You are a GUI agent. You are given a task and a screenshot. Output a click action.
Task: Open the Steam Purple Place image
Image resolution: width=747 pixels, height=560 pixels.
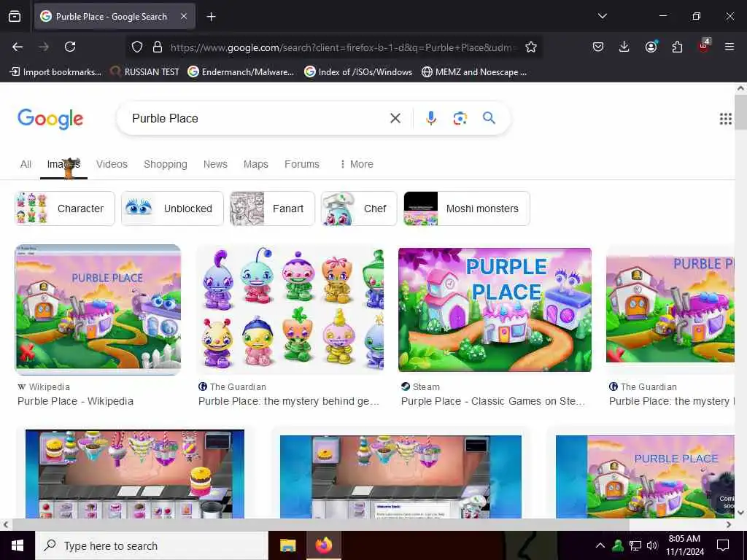coord(495,309)
